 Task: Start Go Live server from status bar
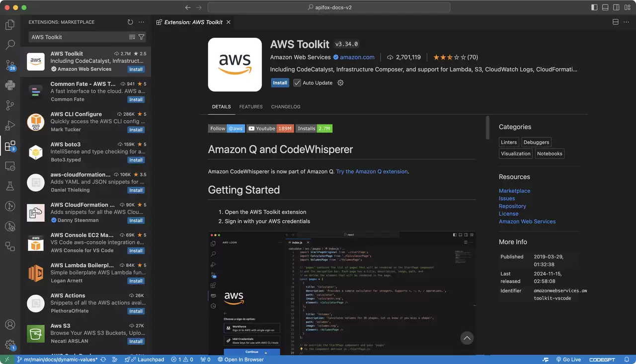(568, 360)
